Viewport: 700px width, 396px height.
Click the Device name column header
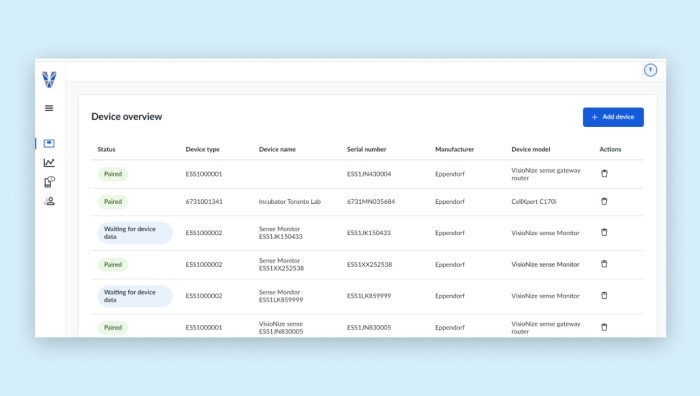277,149
